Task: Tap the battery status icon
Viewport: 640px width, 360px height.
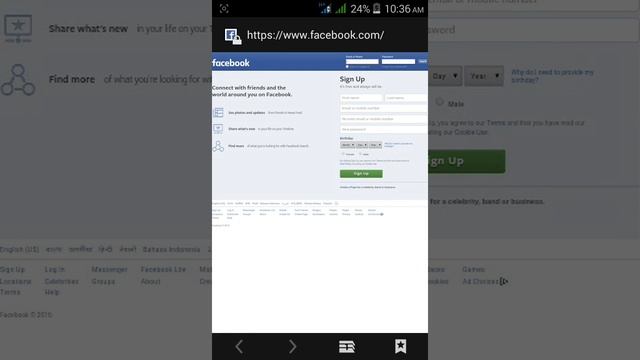Action: pyautogui.click(x=376, y=9)
